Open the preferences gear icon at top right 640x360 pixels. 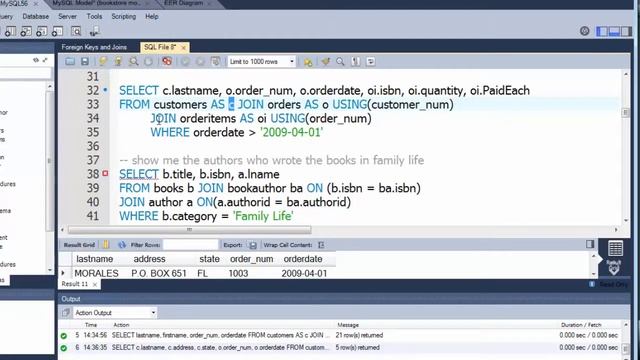coord(584,31)
